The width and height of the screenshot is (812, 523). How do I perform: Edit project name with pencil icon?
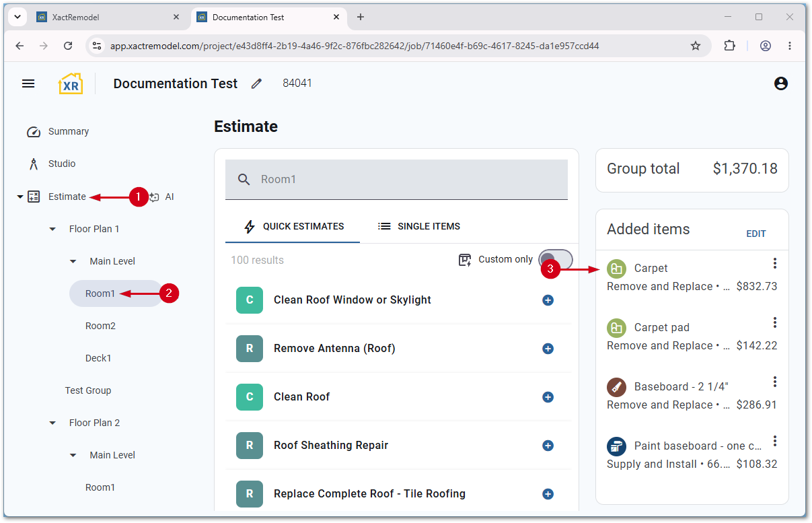click(256, 83)
